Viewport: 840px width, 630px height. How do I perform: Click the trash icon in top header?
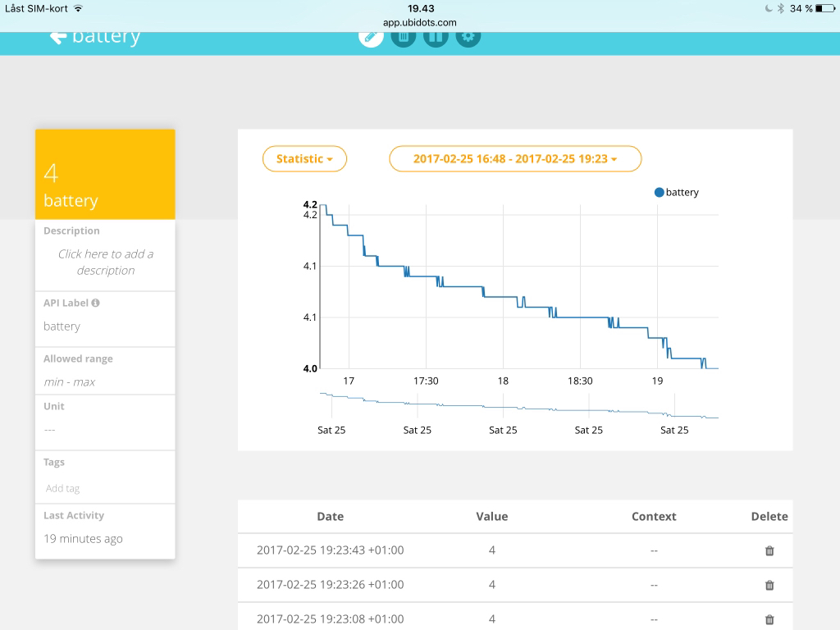[x=403, y=37]
